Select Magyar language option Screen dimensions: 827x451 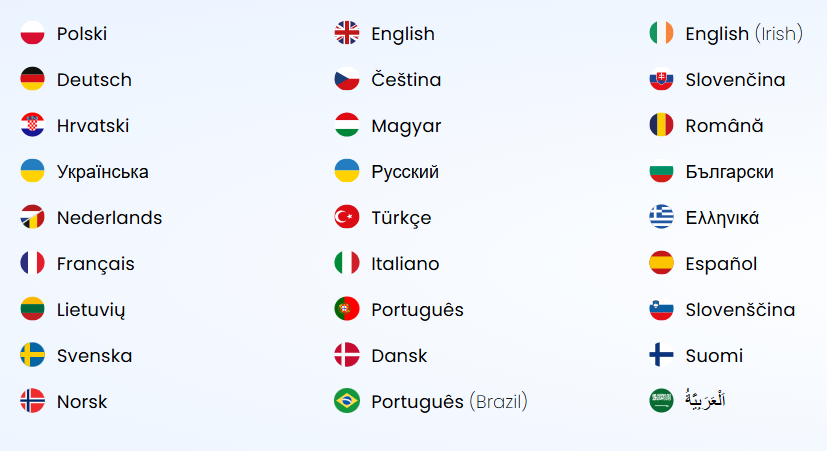406,126
